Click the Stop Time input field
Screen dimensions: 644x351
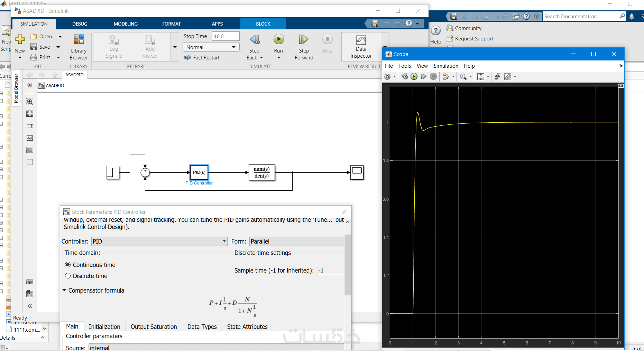coord(226,36)
